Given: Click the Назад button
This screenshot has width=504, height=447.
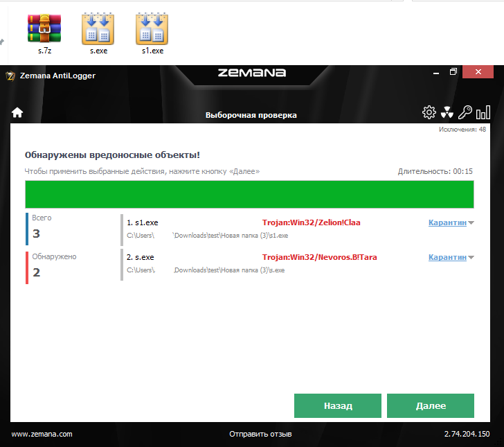Looking at the screenshot, I should (x=338, y=405).
